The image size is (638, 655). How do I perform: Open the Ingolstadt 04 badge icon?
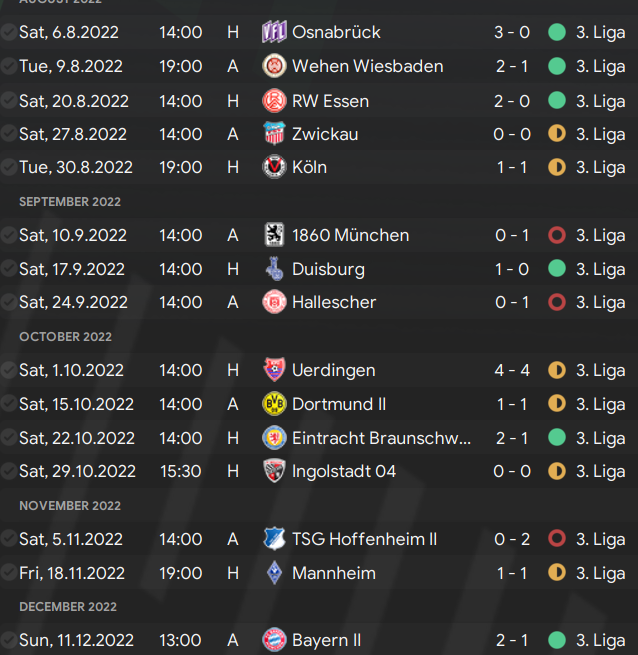pyautogui.click(x=274, y=471)
